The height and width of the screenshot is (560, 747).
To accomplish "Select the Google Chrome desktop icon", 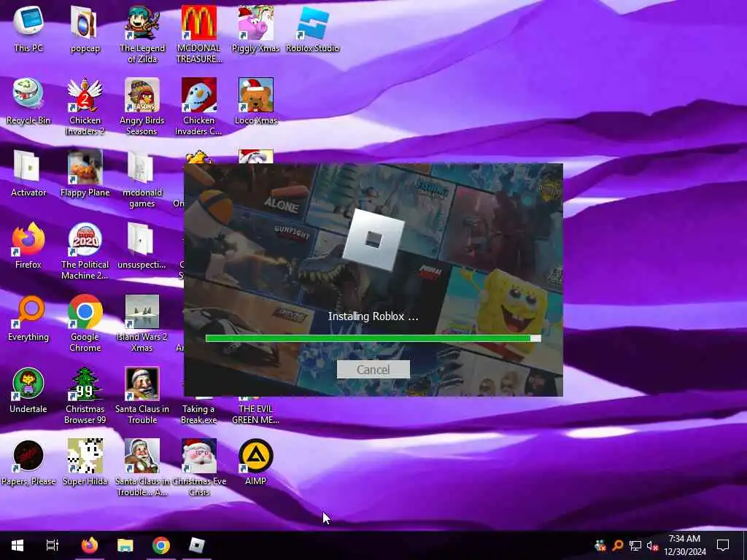I will 85,324.
